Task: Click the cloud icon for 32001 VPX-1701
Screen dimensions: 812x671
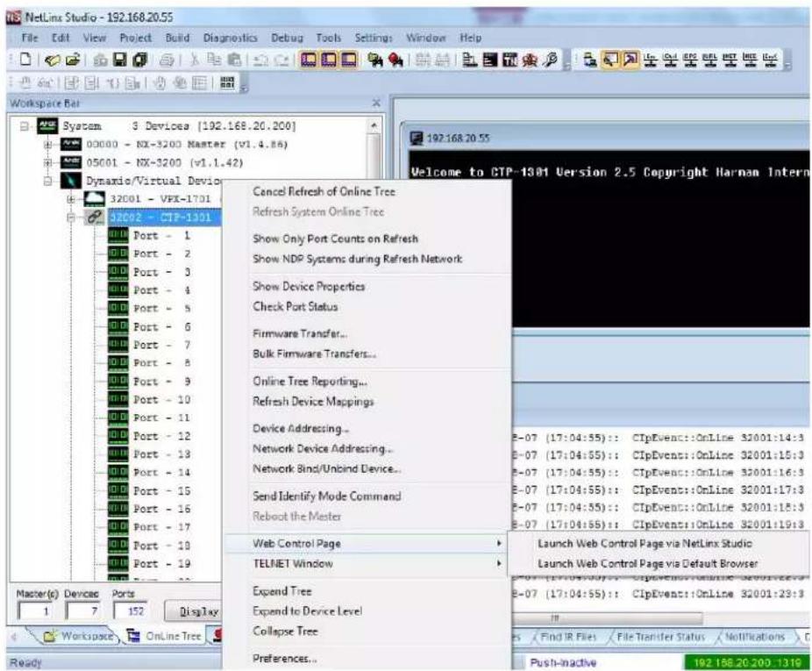Action: coord(94,198)
